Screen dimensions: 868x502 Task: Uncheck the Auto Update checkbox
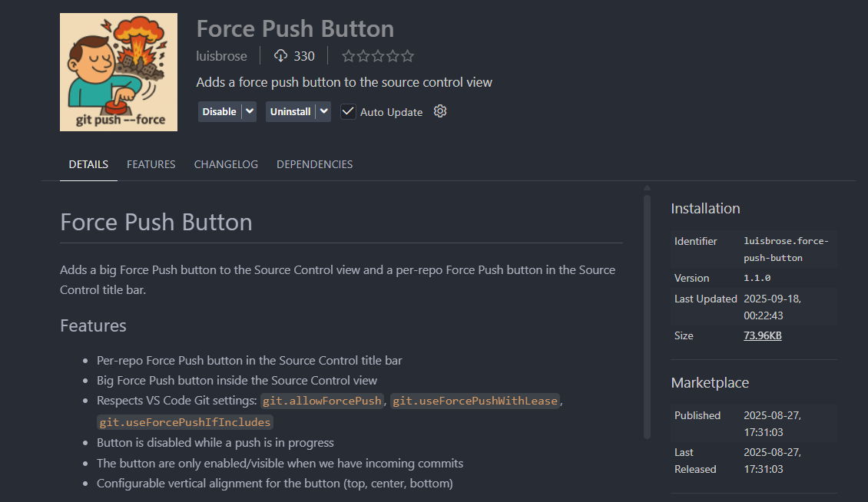coord(348,111)
